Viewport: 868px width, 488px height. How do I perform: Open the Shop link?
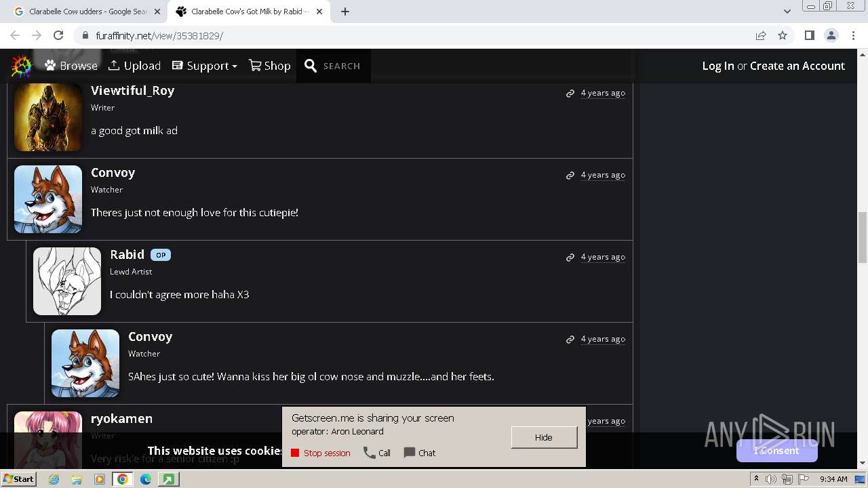point(269,66)
